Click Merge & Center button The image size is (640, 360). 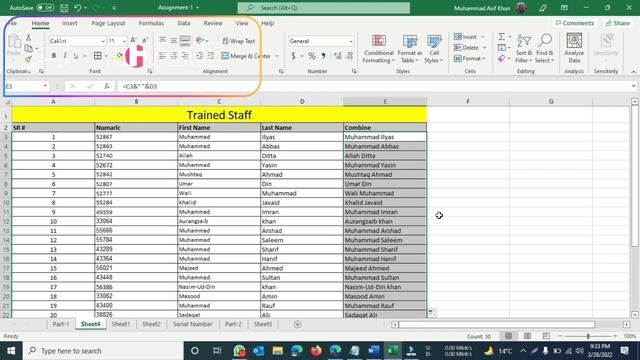246,56
